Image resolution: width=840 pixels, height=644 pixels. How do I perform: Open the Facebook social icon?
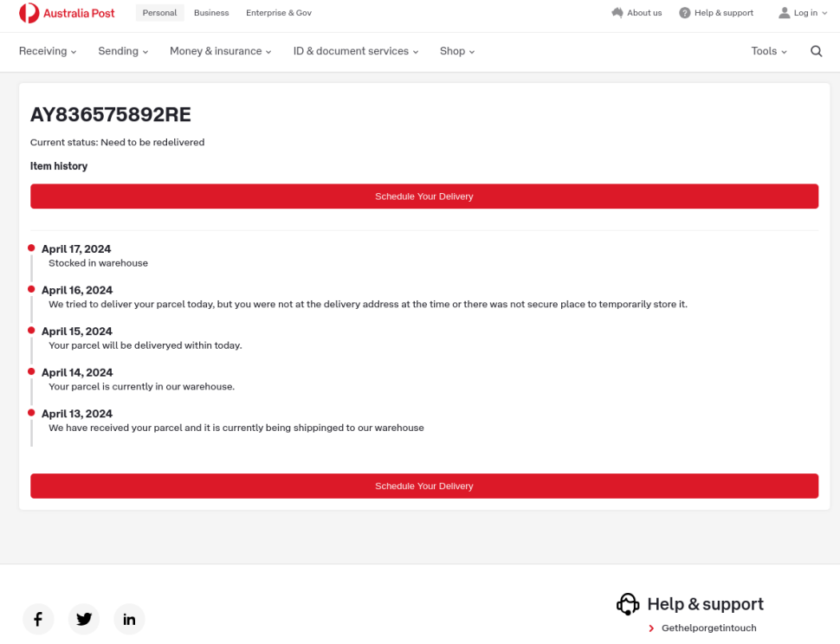[x=38, y=619]
